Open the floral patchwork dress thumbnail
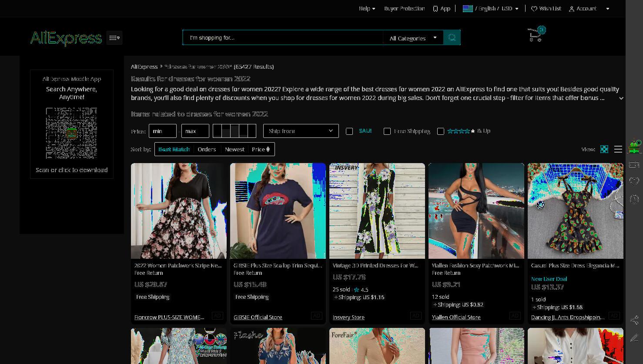 point(179,211)
